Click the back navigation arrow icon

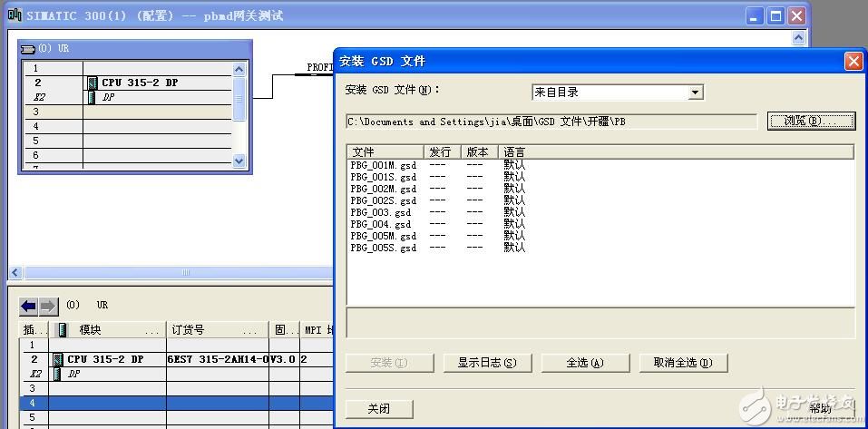pos(28,306)
